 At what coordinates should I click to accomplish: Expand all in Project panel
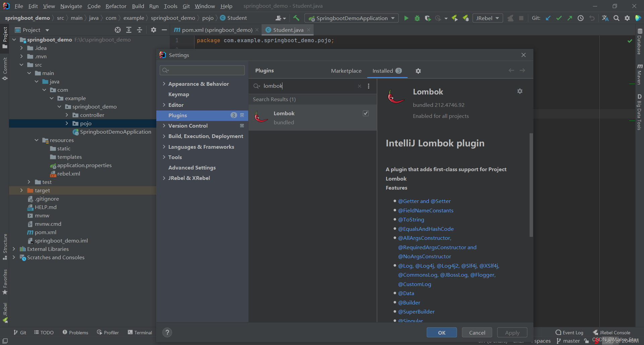point(129,30)
